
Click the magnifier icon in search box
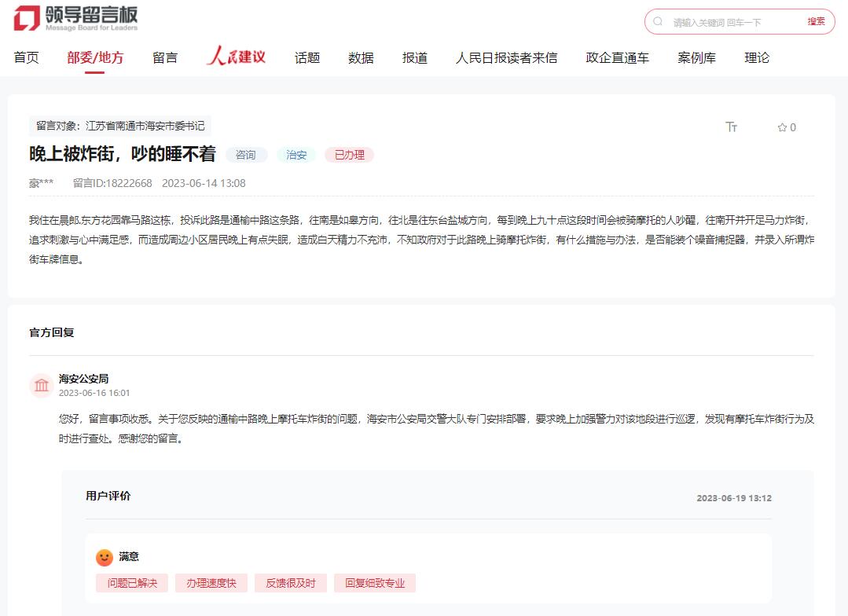click(658, 22)
